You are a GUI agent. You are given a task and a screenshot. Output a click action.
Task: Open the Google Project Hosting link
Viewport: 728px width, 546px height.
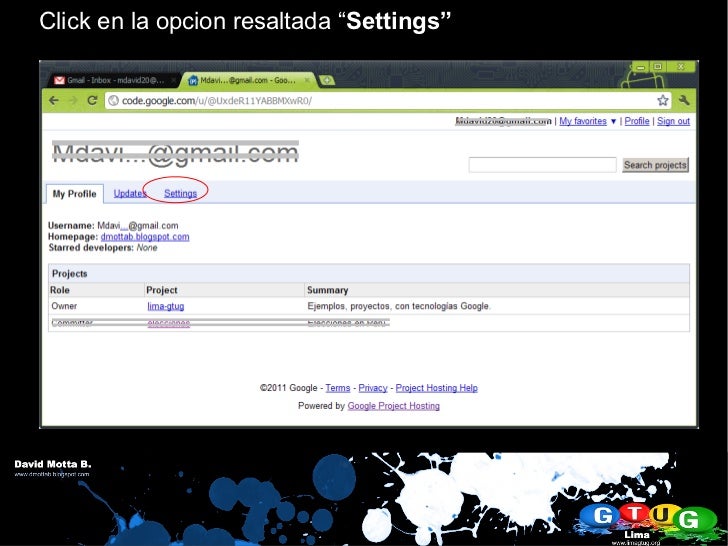pos(393,406)
